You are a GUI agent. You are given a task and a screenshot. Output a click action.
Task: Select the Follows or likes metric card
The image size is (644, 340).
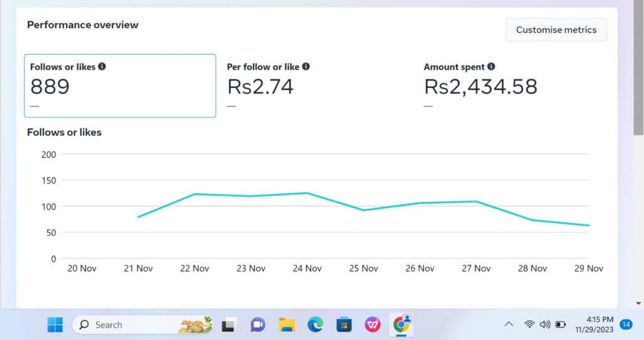tap(120, 85)
